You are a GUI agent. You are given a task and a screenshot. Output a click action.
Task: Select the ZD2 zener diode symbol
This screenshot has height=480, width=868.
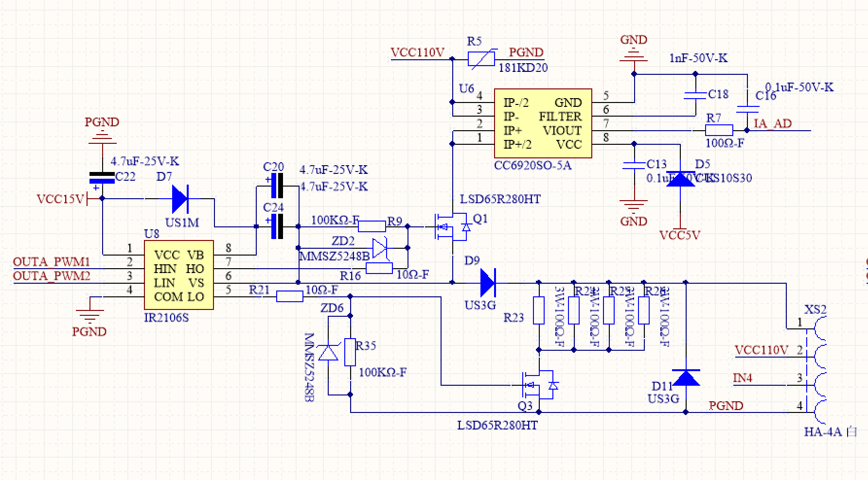click(x=380, y=248)
